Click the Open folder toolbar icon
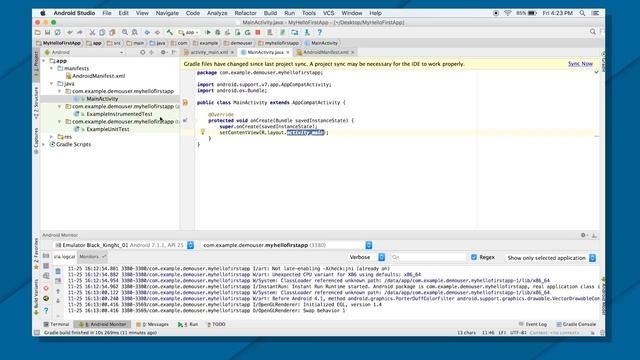Viewport: 640px width, 360px height. [x=38, y=32]
